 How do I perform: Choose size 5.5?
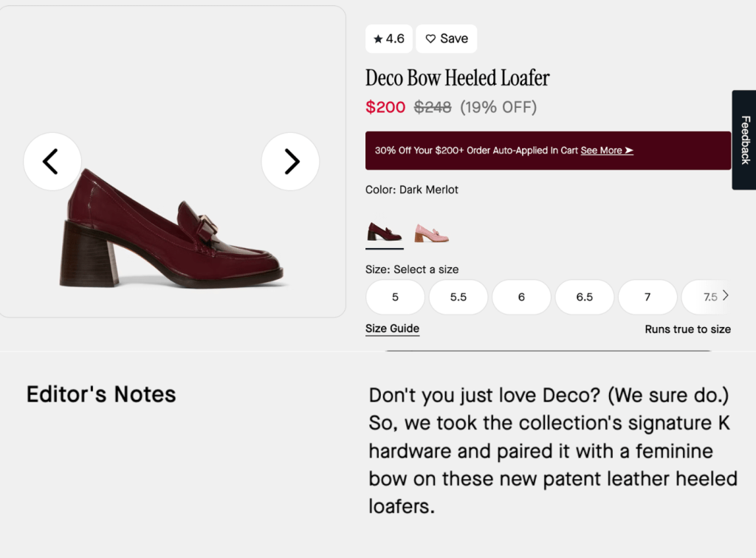pyautogui.click(x=458, y=297)
